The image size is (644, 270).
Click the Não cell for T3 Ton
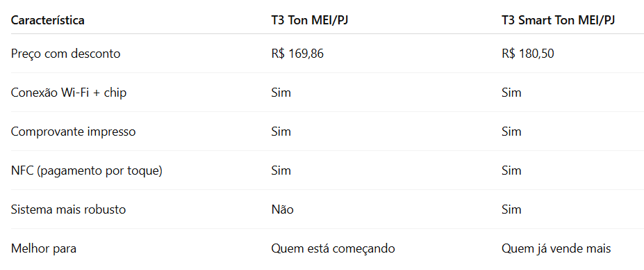(282, 209)
